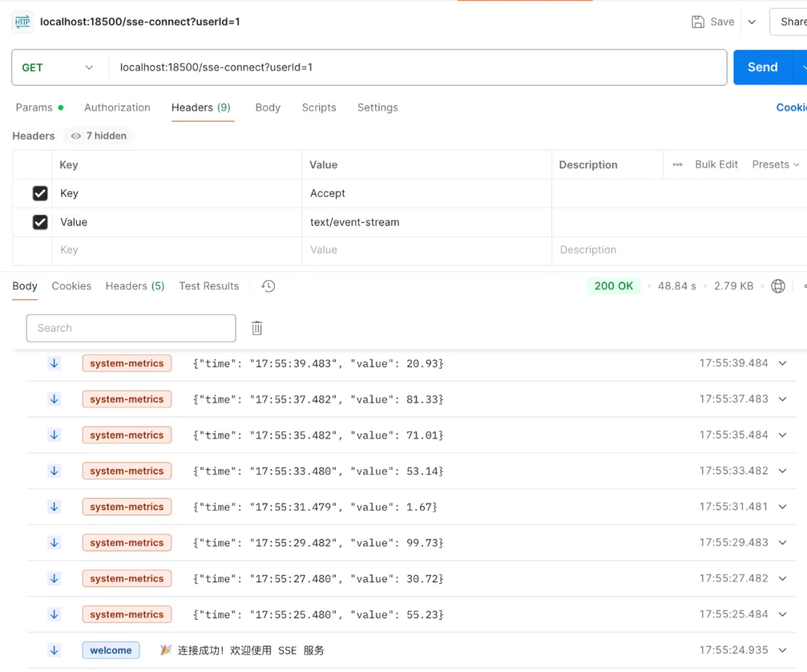
Task: Click the message Search input field
Action: pyautogui.click(x=131, y=328)
